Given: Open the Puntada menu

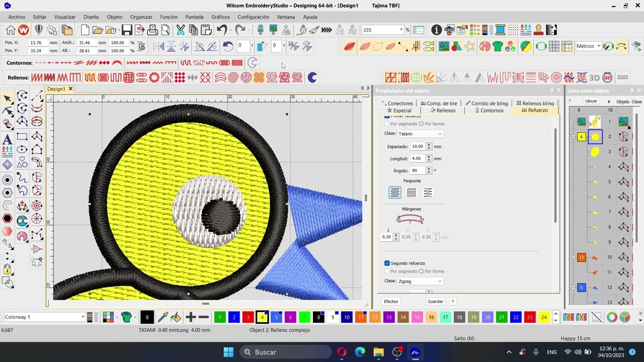Looking at the screenshot, I should (x=194, y=17).
